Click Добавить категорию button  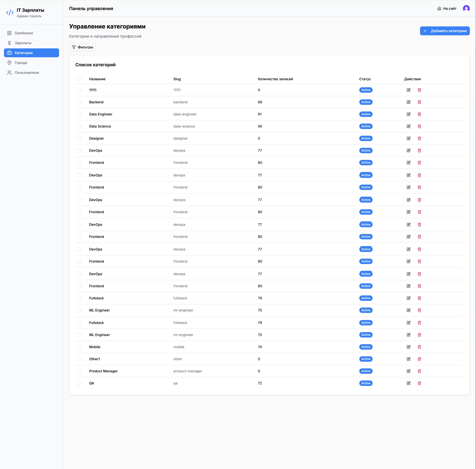pos(445,31)
